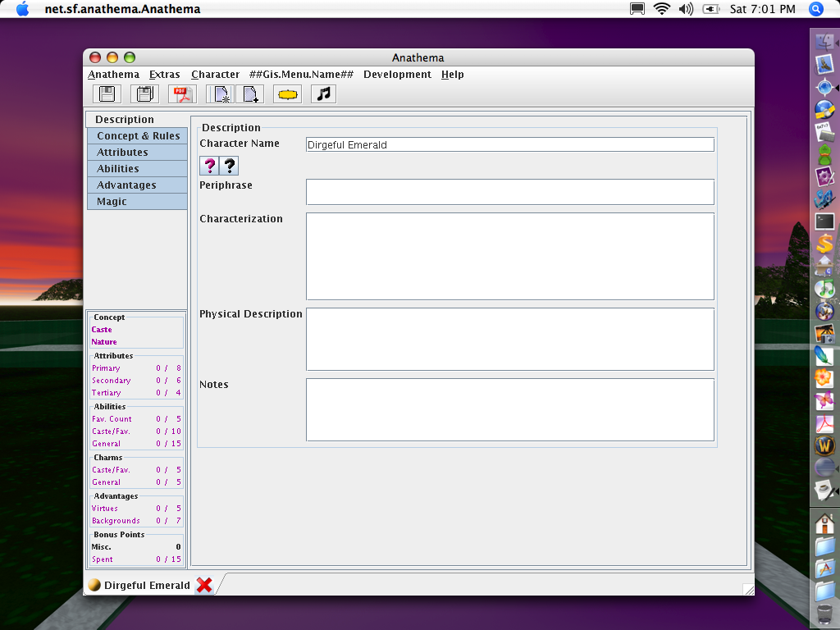Open the ##Gis.Menu.Name## menu
Screen dimensions: 840x630
[301, 75]
